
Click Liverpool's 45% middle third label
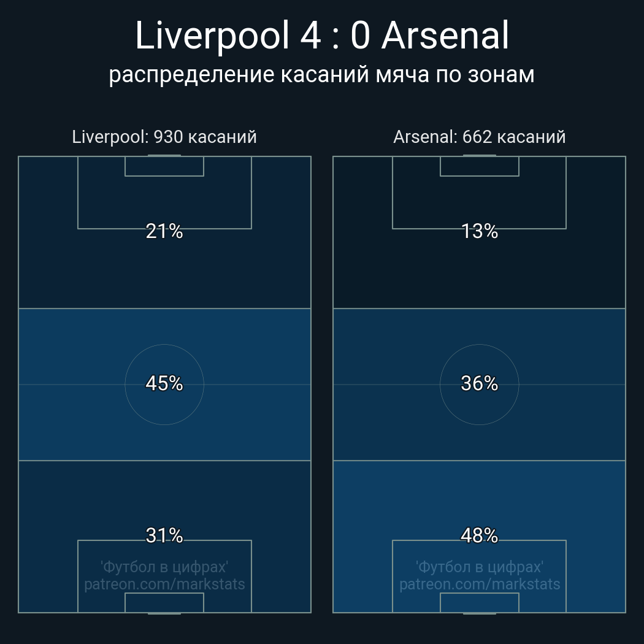(164, 383)
